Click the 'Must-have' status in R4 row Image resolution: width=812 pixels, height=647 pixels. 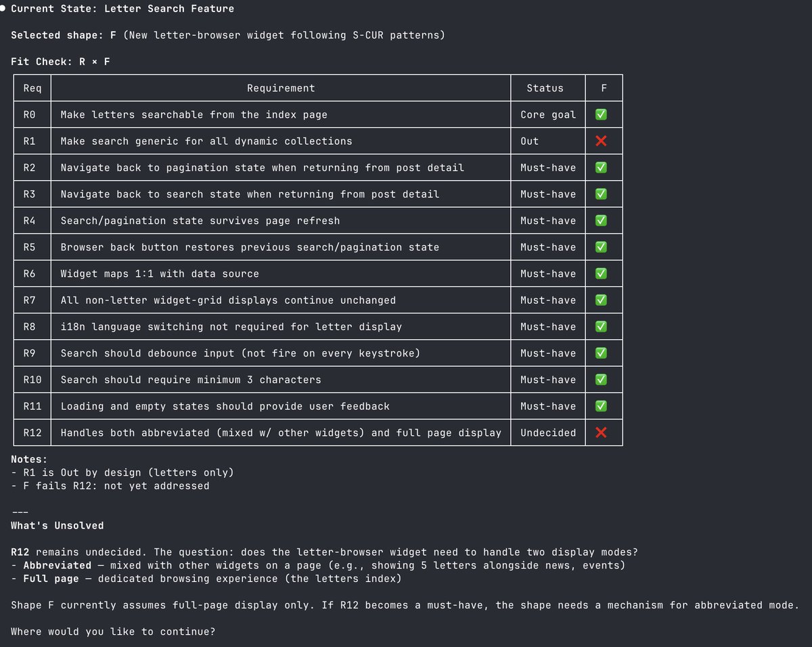click(548, 221)
